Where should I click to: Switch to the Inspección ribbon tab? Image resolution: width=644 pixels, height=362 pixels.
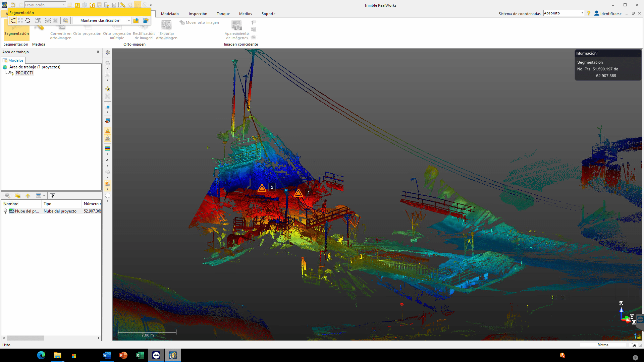click(198, 14)
